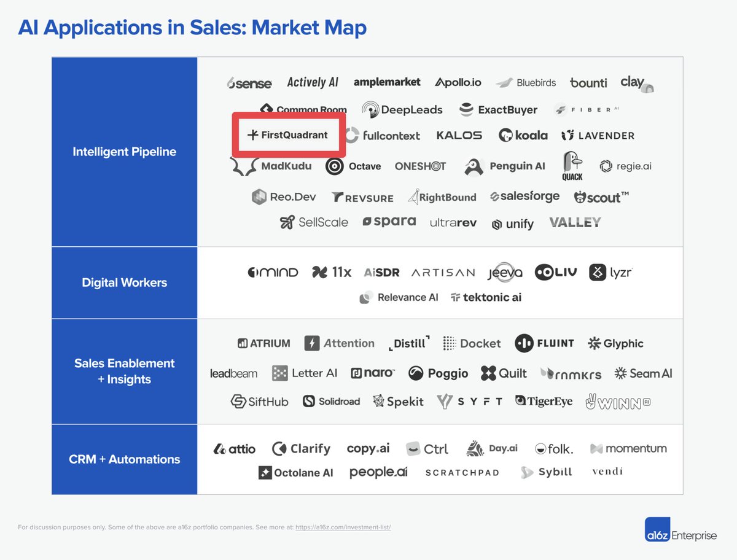Click the Fiber AI logo
The width and height of the screenshot is (737, 560).
pos(587,109)
